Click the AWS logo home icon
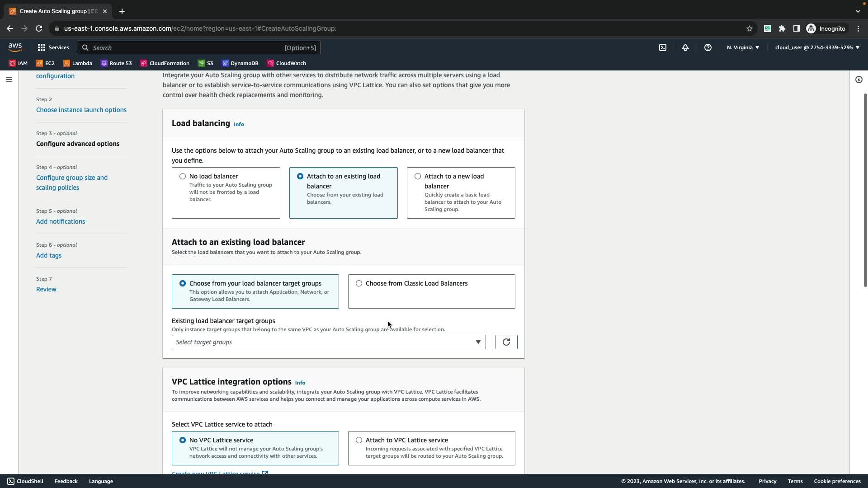This screenshot has height=488, width=868. tap(15, 47)
